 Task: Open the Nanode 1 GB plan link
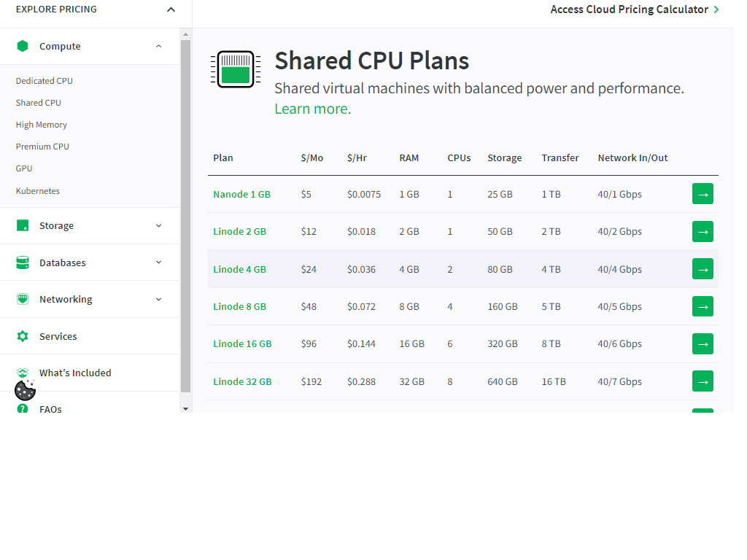coord(242,194)
